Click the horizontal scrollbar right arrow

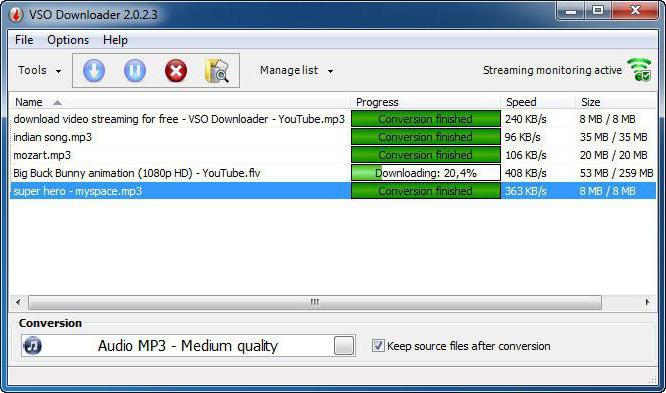(647, 302)
